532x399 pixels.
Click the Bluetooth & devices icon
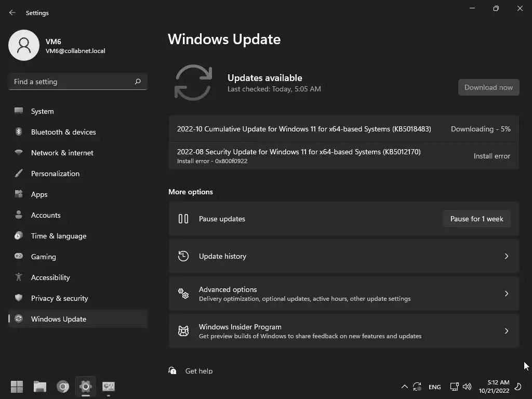point(19,131)
